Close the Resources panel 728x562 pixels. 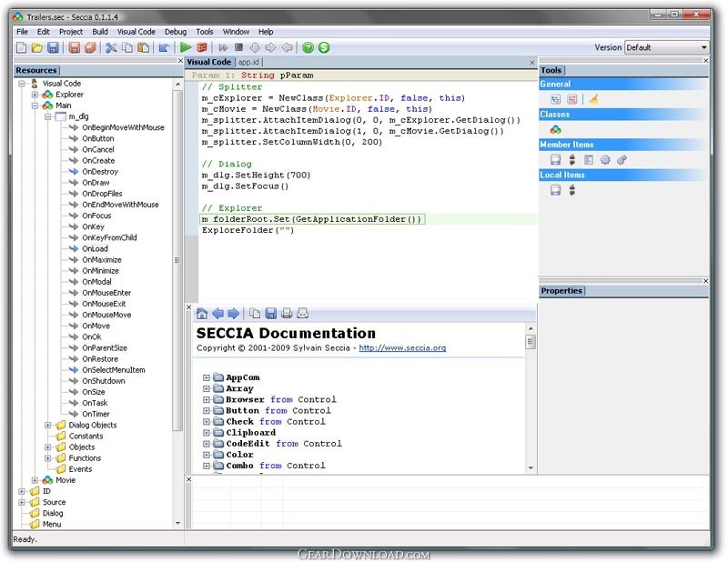(180, 61)
